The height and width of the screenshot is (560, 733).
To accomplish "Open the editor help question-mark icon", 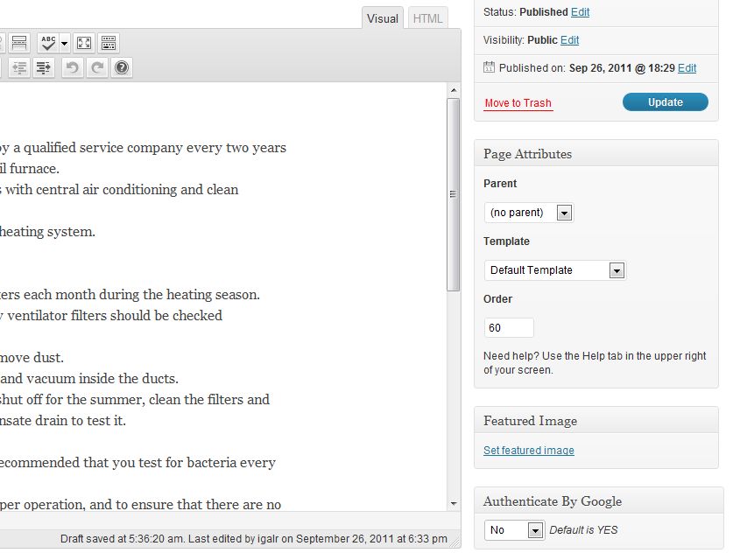I will (x=122, y=67).
